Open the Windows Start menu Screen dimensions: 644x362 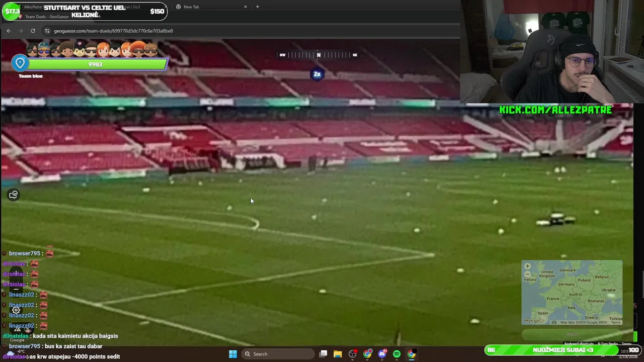[x=233, y=354]
